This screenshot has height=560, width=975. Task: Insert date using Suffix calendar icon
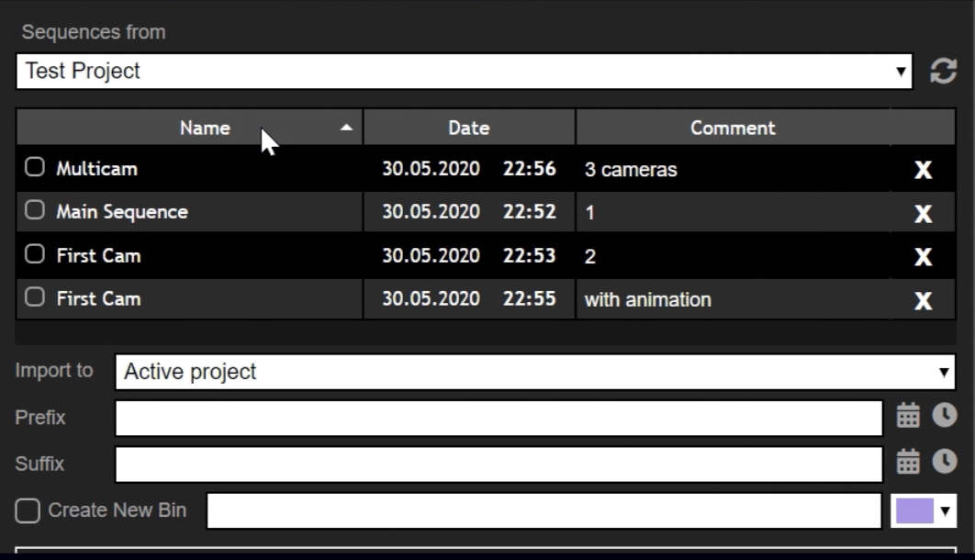(x=908, y=461)
